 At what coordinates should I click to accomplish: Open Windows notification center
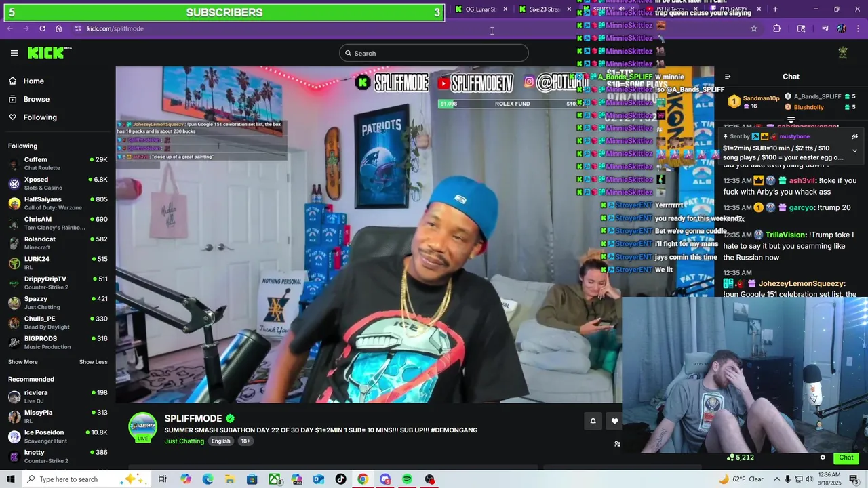(854, 479)
